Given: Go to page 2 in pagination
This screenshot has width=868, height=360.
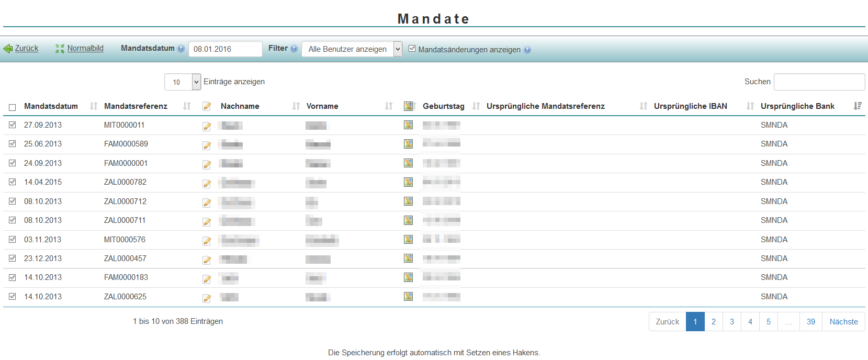Looking at the screenshot, I should click(x=713, y=322).
